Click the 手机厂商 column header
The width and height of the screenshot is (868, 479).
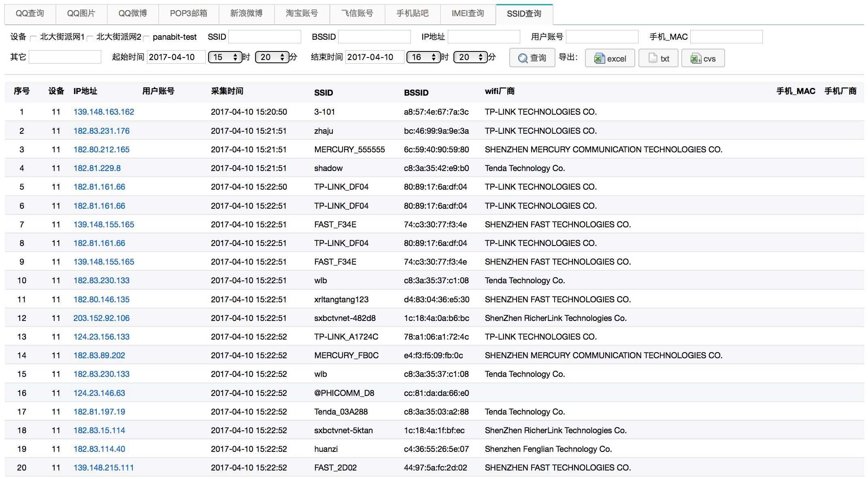point(840,91)
